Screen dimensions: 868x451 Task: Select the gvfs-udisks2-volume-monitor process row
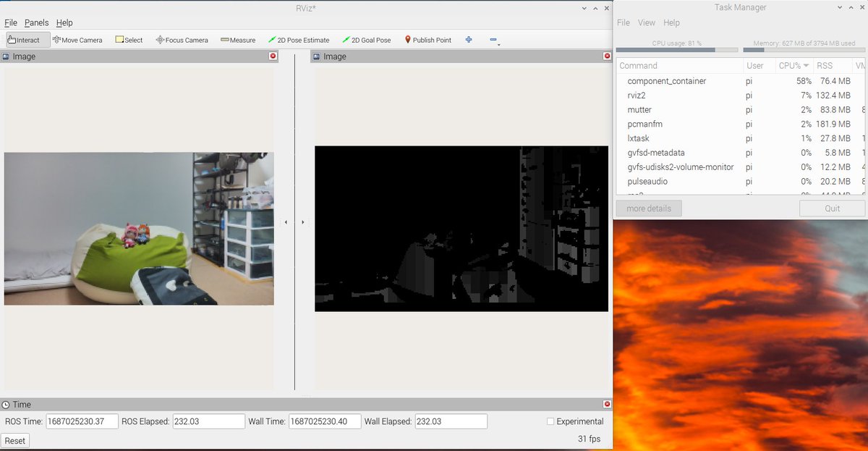[x=741, y=167]
